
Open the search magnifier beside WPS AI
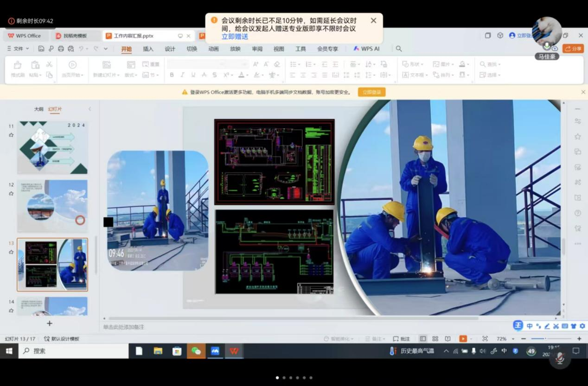(x=398, y=49)
